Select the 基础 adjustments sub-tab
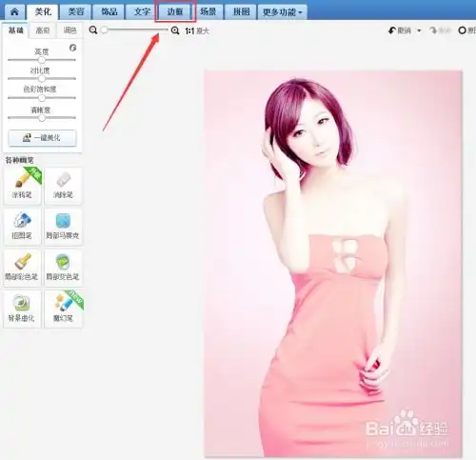The height and width of the screenshot is (460, 476). pyautogui.click(x=16, y=30)
